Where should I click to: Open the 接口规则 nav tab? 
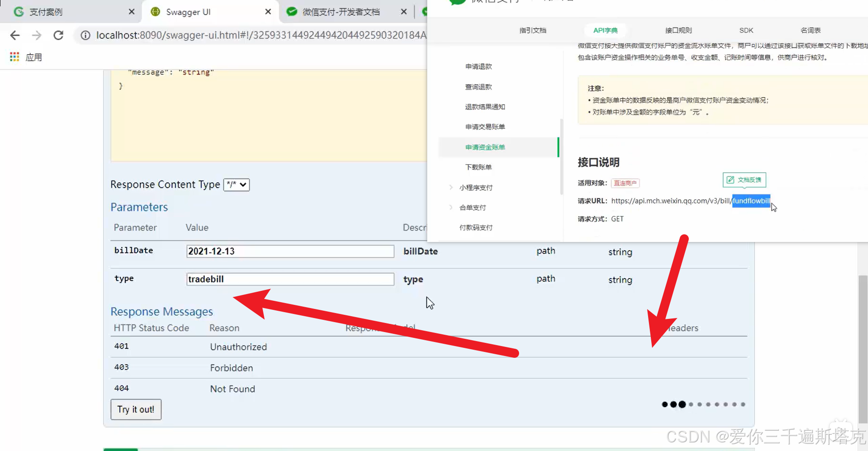(x=678, y=30)
